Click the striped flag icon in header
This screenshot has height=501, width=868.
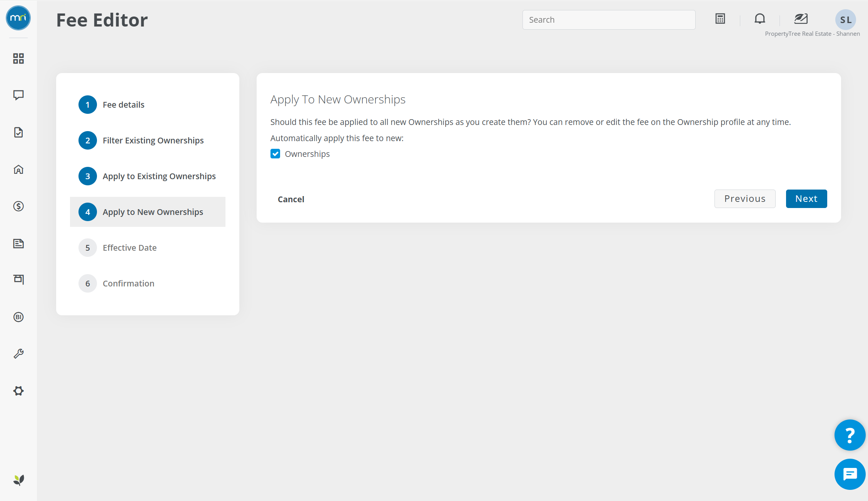click(x=801, y=19)
